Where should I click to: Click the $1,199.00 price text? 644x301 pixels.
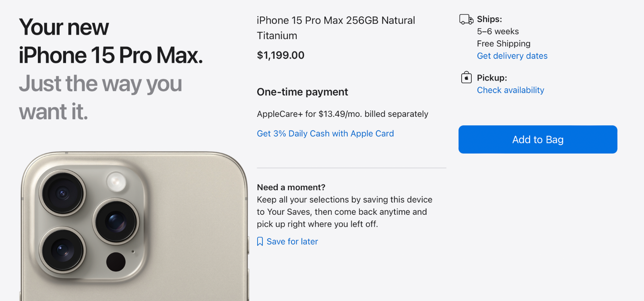281,55
